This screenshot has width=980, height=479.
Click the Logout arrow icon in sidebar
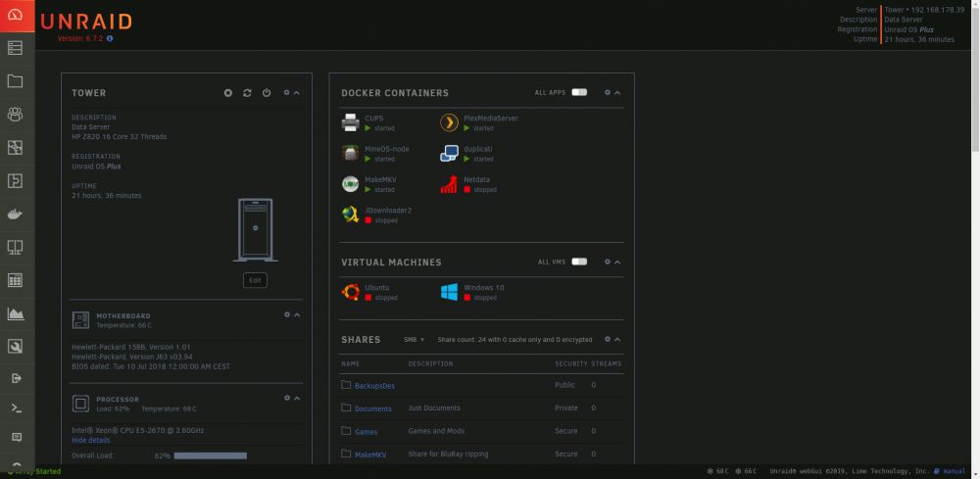[x=17, y=378]
